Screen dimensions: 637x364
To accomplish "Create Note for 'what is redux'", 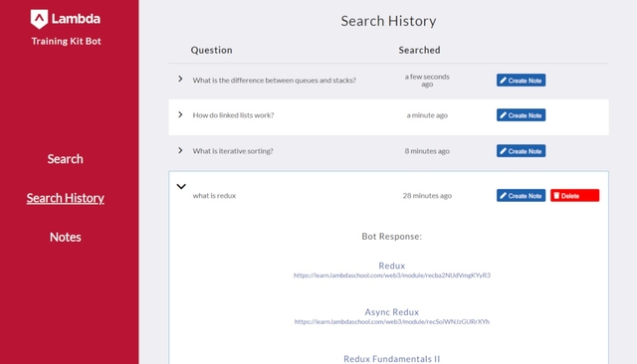I will [x=521, y=195].
